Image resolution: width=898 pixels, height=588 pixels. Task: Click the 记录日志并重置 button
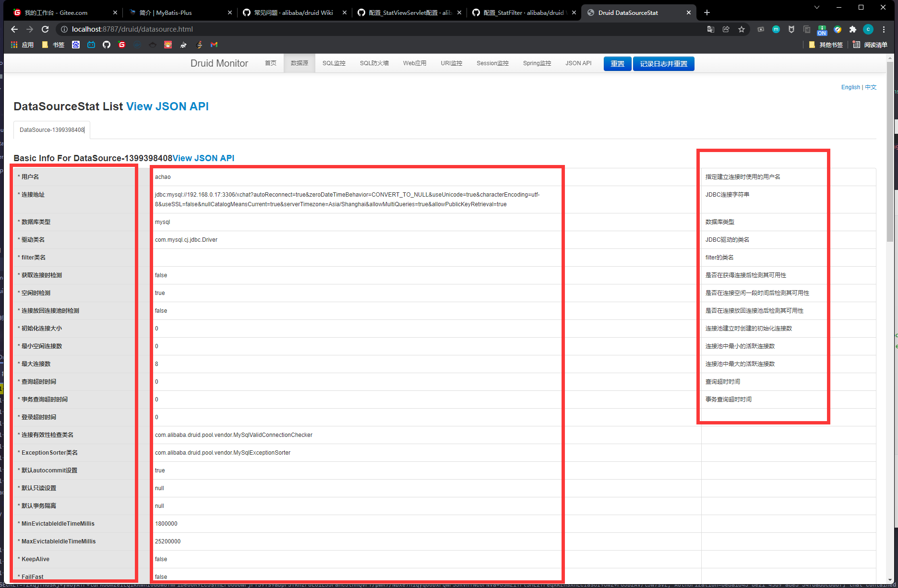coord(663,64)
